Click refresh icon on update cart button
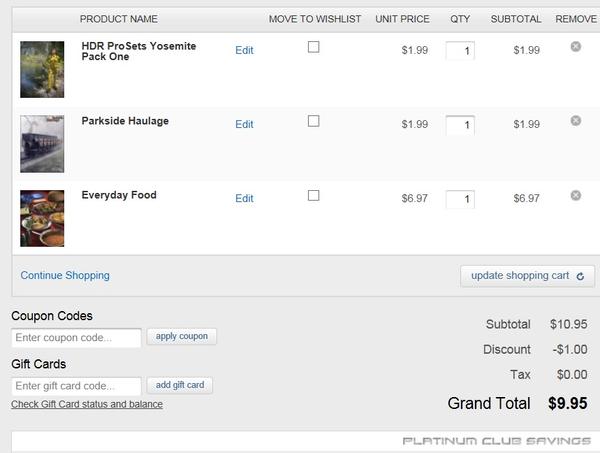Screen dimensions: 600x453 coord(580,276)
